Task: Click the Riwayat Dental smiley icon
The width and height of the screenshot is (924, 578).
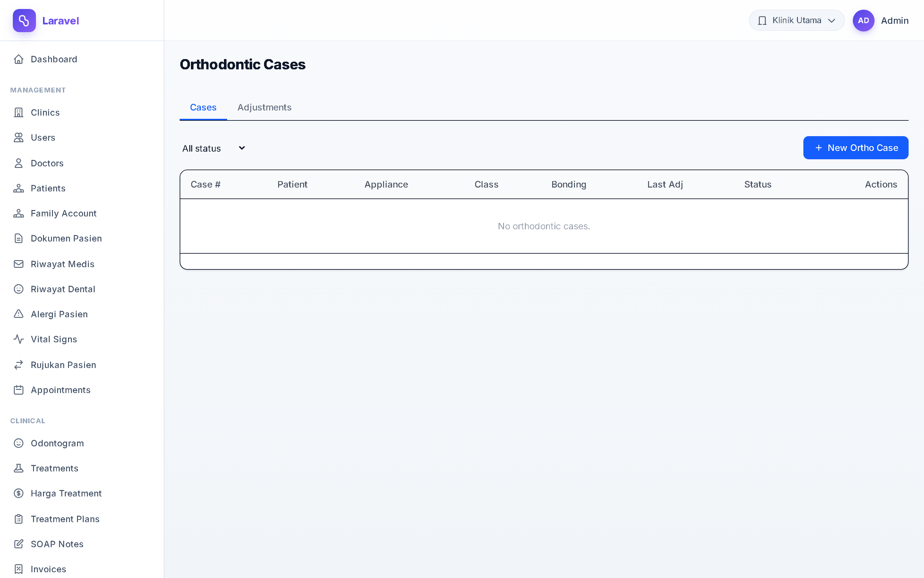Action: point(19,289)
